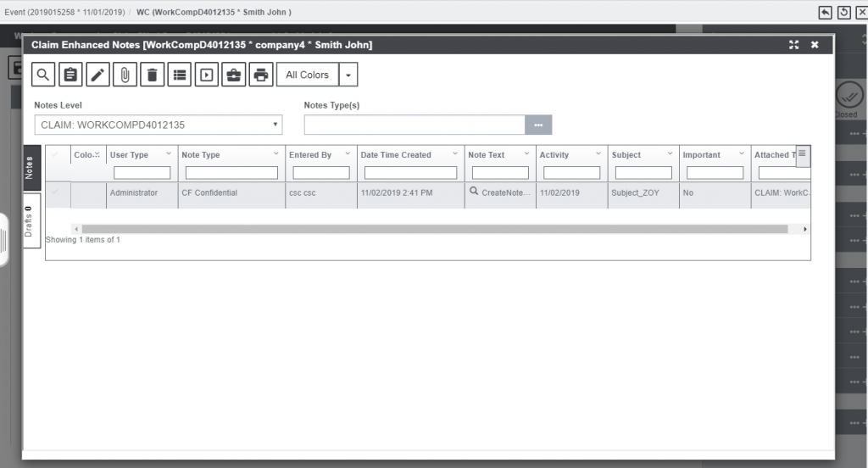
Task: Select the Notes side tab
Action: (31, 168)
